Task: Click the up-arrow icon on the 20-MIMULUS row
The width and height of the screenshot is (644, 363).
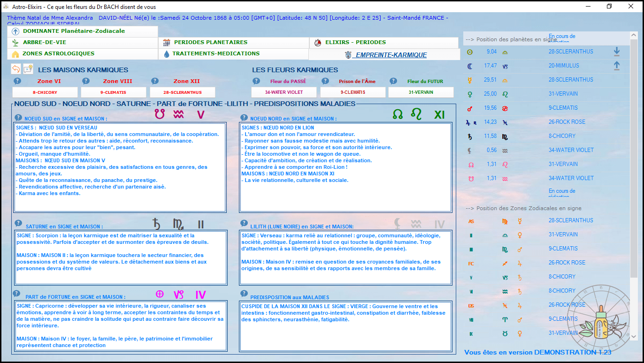Action: pos(617,66)
